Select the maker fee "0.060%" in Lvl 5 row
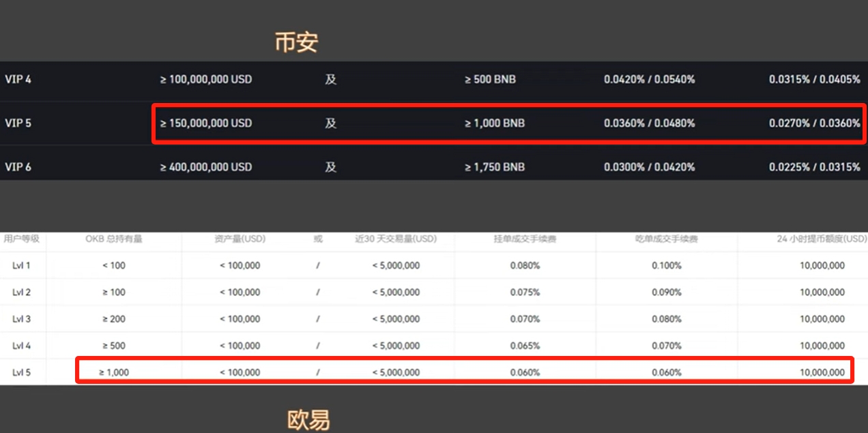The image size is (868, 433). pos(525,372)
